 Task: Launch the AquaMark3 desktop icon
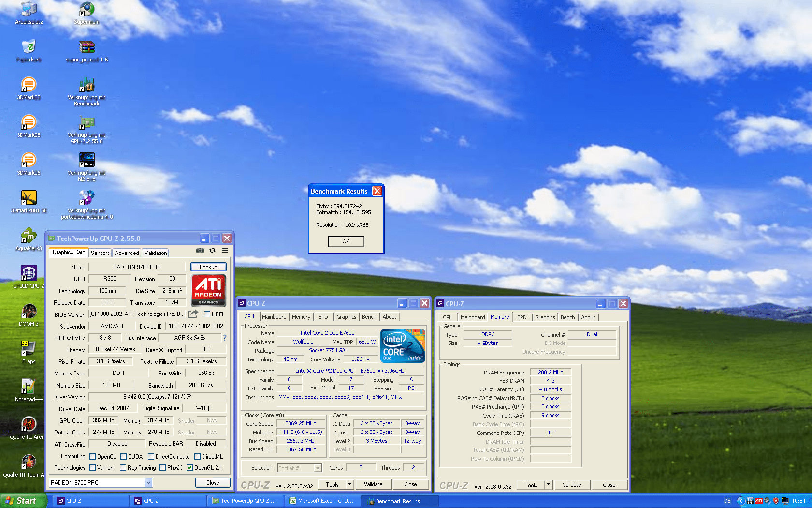[x=29, y=239]
